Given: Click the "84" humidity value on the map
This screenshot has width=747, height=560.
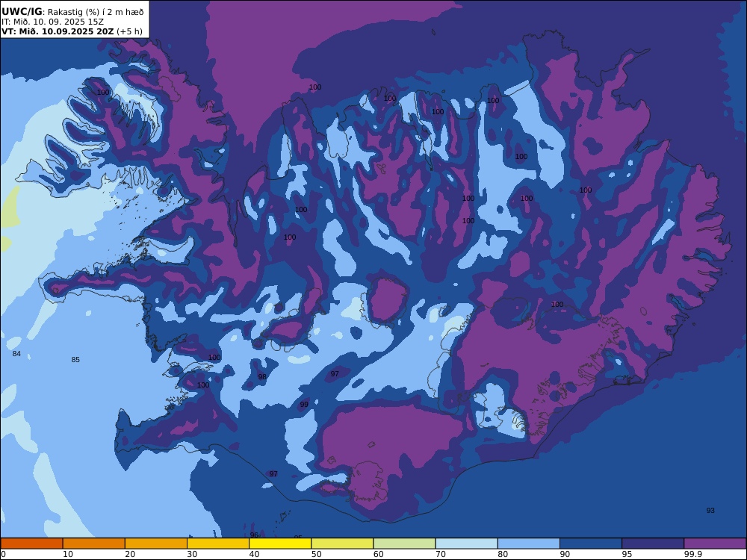Looking at the screenshot, I should 16,354.
